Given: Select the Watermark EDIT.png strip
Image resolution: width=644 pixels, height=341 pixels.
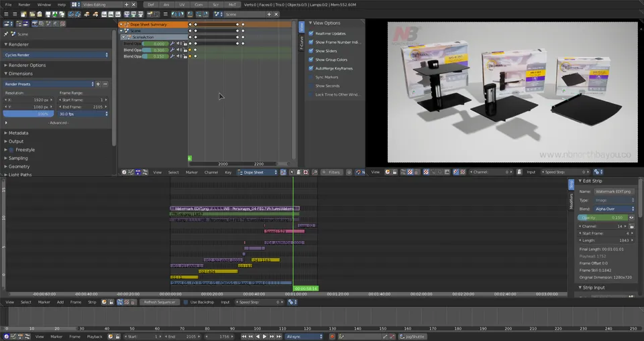Looking at the screenshot, I should click(235, 208).
